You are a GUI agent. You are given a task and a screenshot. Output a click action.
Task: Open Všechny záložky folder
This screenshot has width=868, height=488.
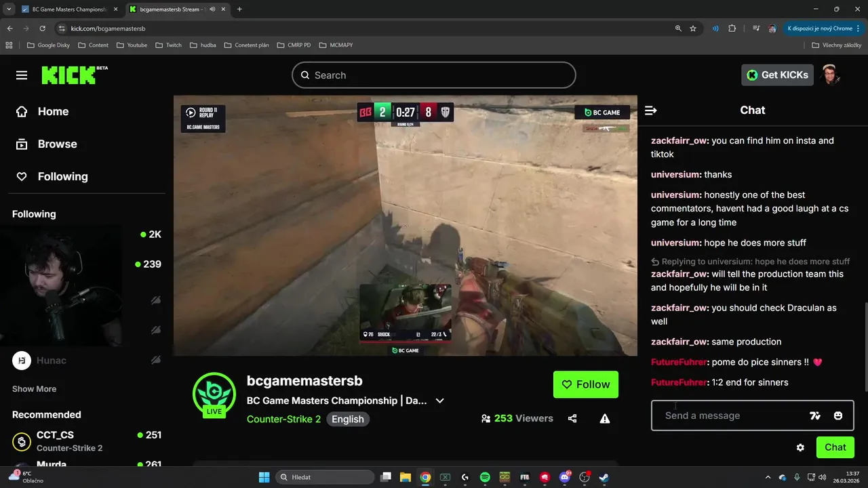tap(837, 45)
